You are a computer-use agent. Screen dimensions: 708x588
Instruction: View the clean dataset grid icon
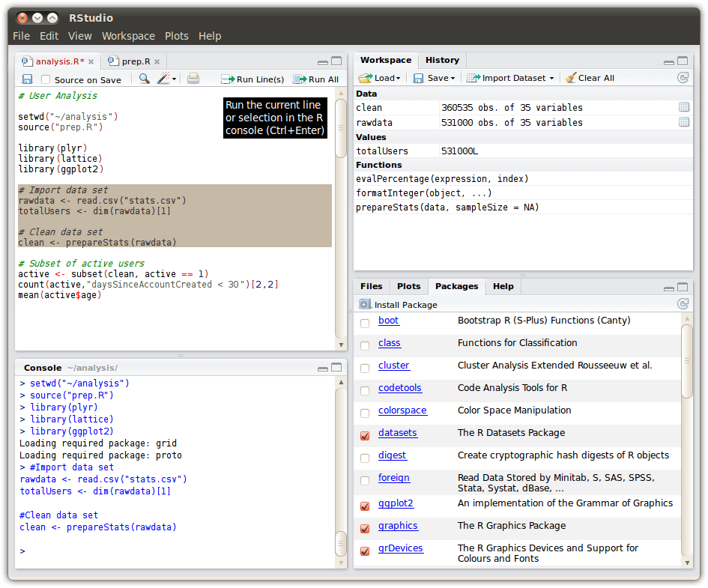pyautogui.click(x=683, y=107)
